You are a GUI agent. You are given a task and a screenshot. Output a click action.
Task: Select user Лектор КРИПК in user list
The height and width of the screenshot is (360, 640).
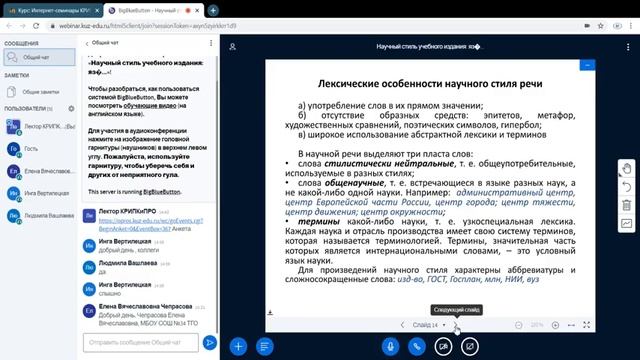coord(41,127)
